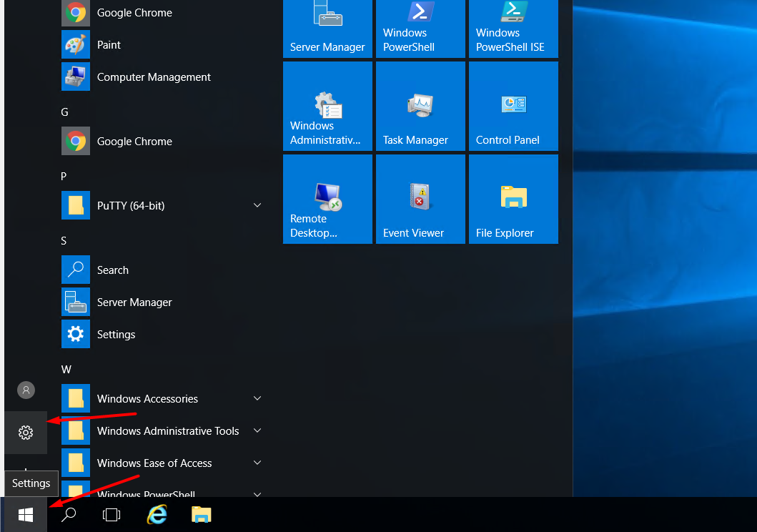Open the Control Panel tile
Image resolution: width=757 pixels, height=532 pixels.
click(x=513, y=106)
